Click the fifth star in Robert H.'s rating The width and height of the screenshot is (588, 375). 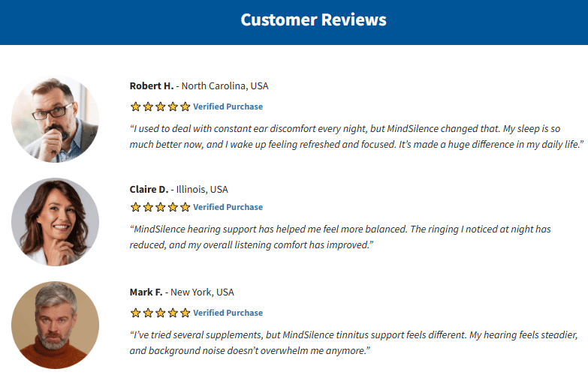185,106
